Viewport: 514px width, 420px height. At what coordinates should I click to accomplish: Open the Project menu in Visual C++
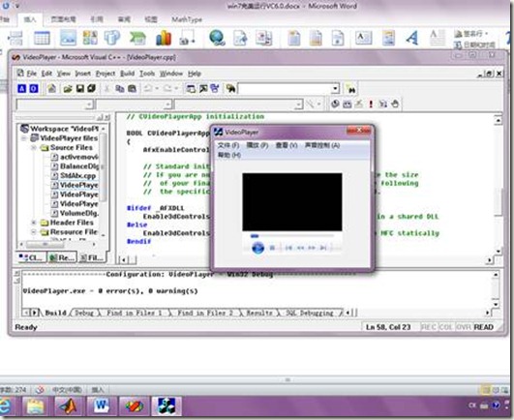tap(106, 74)
